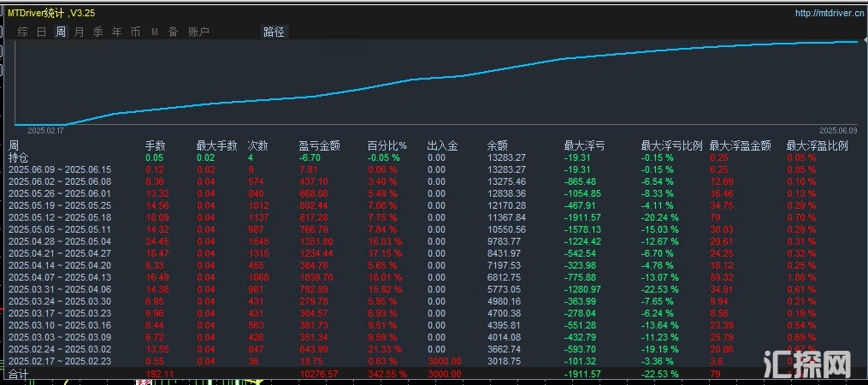This screenshot has height=385, width=868.
Task: Click total lots value 192.11
Action: click(x=159, y=375)
